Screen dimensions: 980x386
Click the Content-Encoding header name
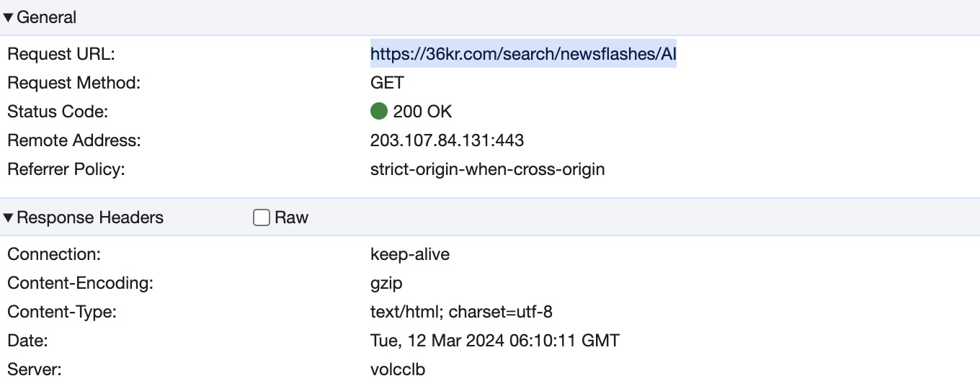(x=80, y=283)
